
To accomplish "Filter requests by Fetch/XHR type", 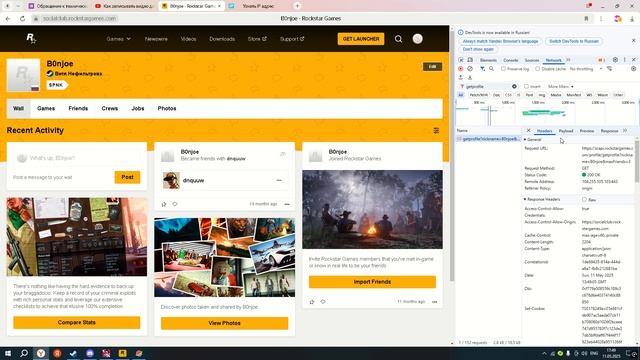I will tap(479, 95).
